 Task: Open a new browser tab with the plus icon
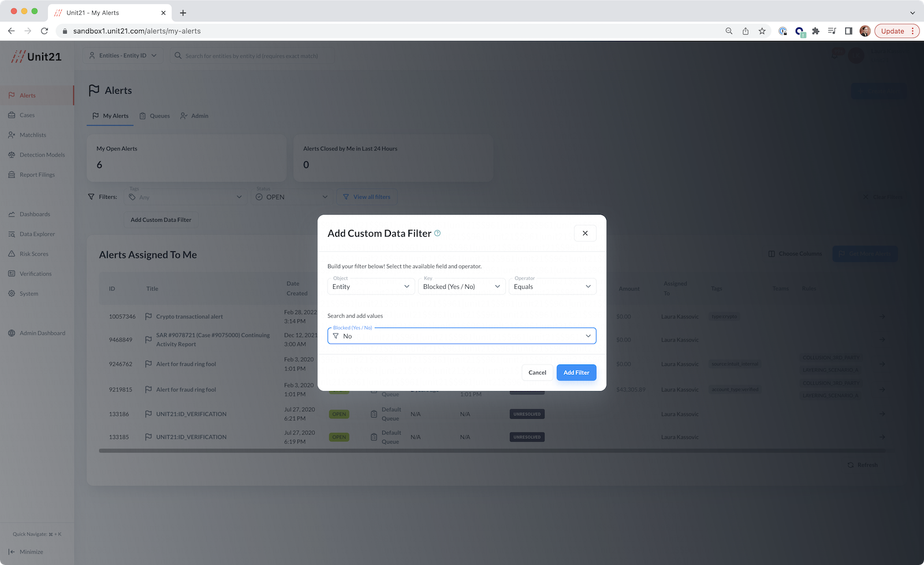click(183, 13)
